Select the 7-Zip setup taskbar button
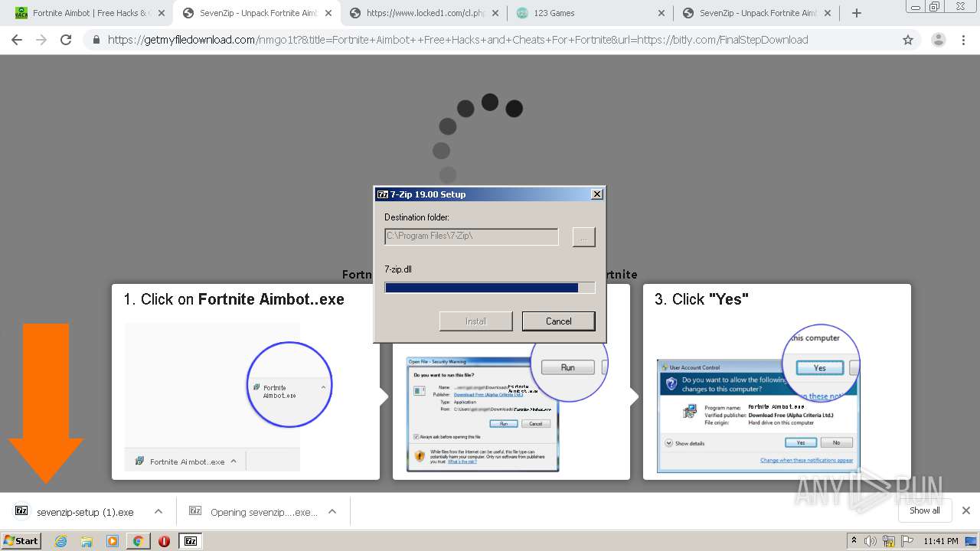The height and width of the screenshot is (551, 980). 191,541
